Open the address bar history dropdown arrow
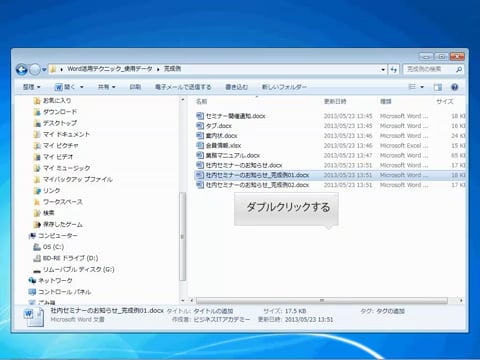Viewport: 480px width, 360px height. (x=383, y=69)
